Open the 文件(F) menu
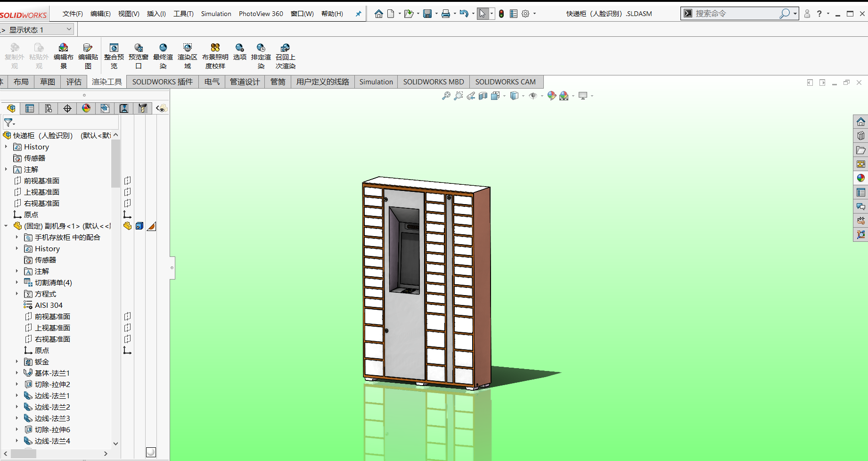The width and height of the screenshot is (868, 461). [73, 14]
